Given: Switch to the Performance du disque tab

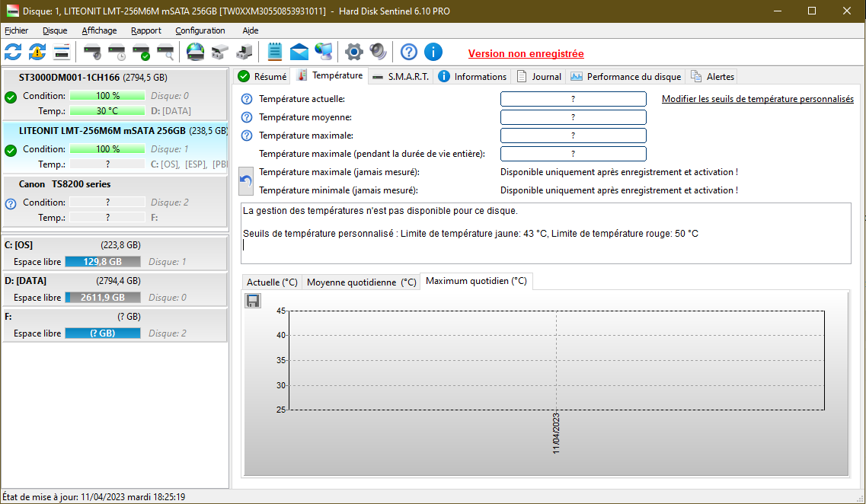Looking at the screenshot, I should click(x=626, y=76).
